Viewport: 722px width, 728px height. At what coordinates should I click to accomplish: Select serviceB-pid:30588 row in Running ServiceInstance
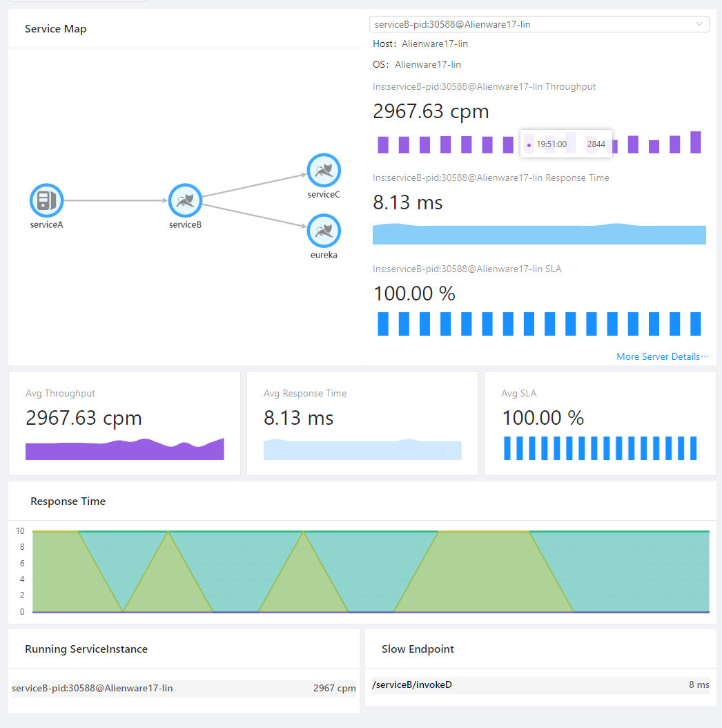184,688
